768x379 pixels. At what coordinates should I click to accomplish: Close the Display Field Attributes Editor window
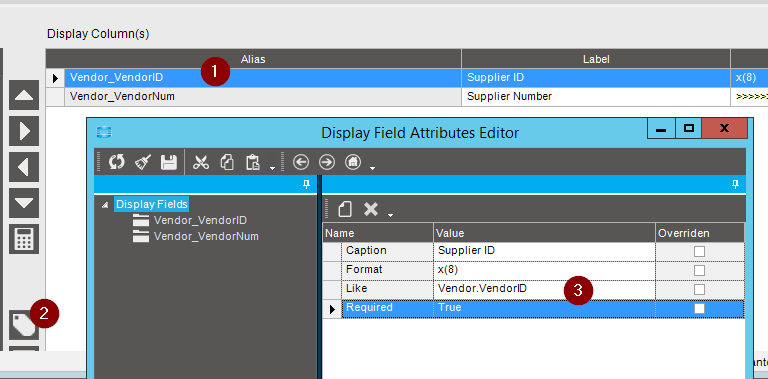(725, 129)
